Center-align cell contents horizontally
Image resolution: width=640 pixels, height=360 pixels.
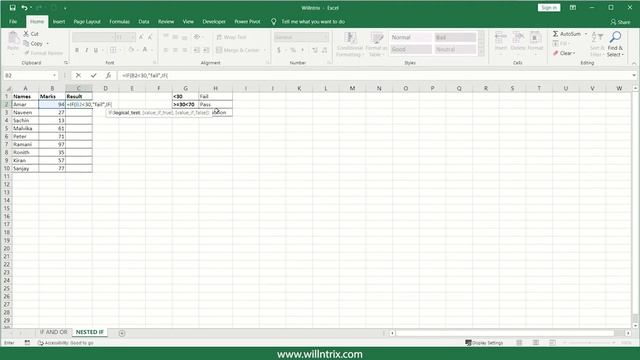(x=175, y=50)
